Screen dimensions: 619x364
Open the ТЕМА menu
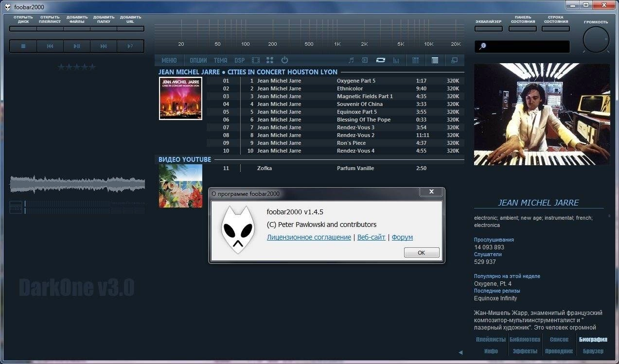coord(220,60)
